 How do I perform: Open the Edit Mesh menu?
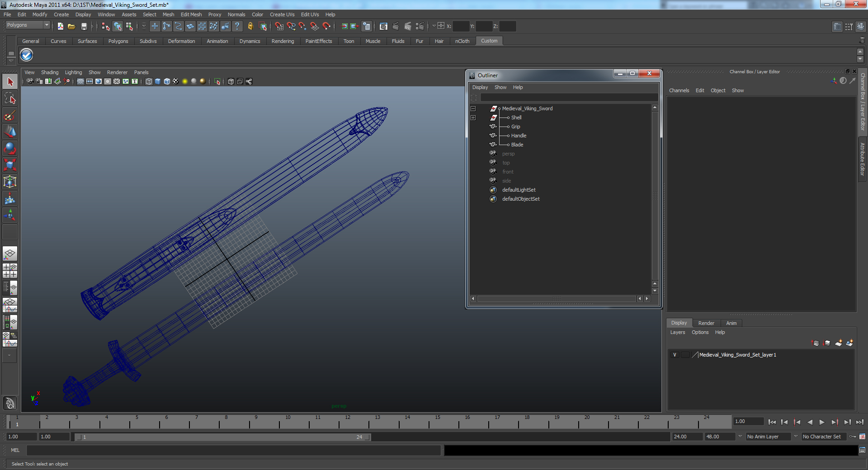pos(191,14)
